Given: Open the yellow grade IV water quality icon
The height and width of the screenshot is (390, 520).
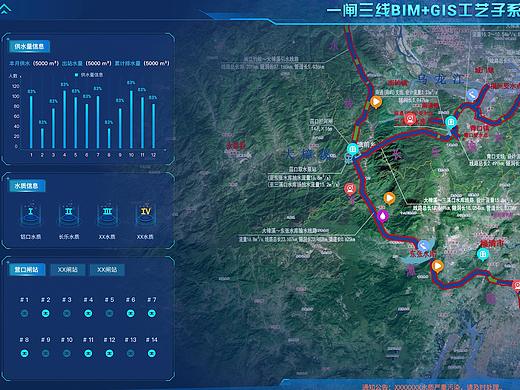Looking at the screenshot, I should click(x=145, y=214).
